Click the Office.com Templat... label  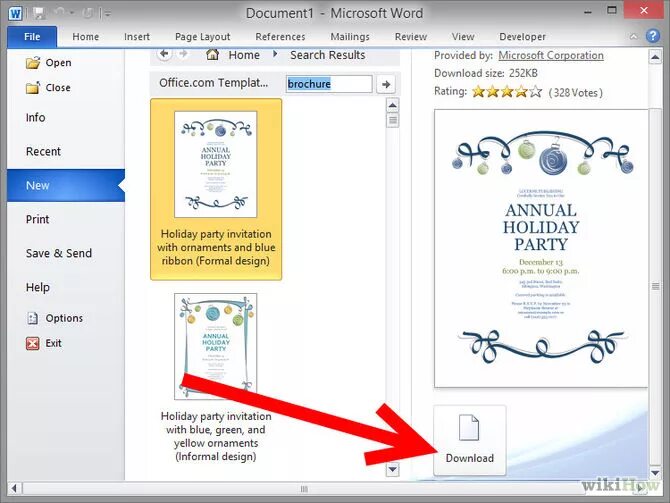pos(214,83)
